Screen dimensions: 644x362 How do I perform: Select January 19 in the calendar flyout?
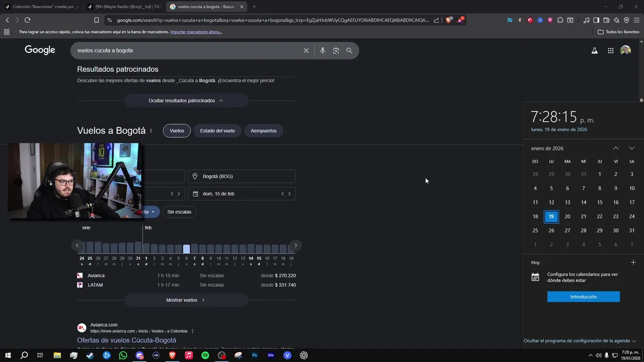click(x=551, y=217)
